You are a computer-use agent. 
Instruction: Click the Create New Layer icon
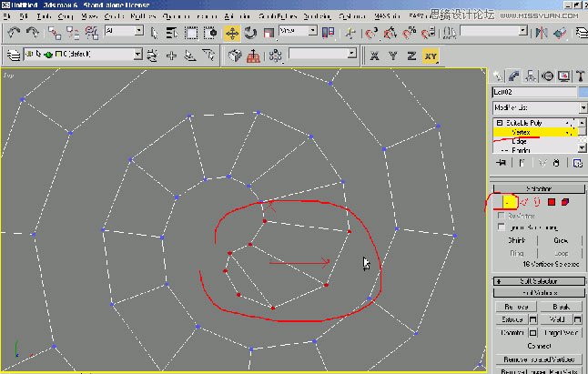click(152, 56)
